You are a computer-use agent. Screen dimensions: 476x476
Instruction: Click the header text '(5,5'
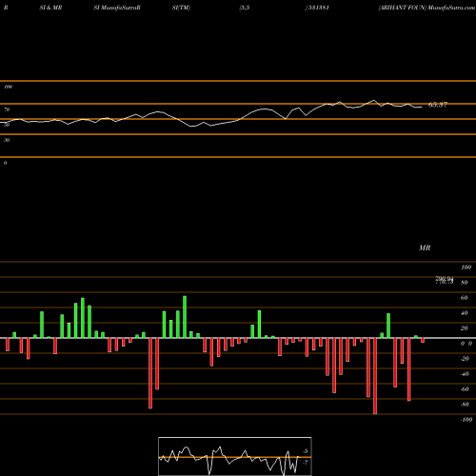245,8
